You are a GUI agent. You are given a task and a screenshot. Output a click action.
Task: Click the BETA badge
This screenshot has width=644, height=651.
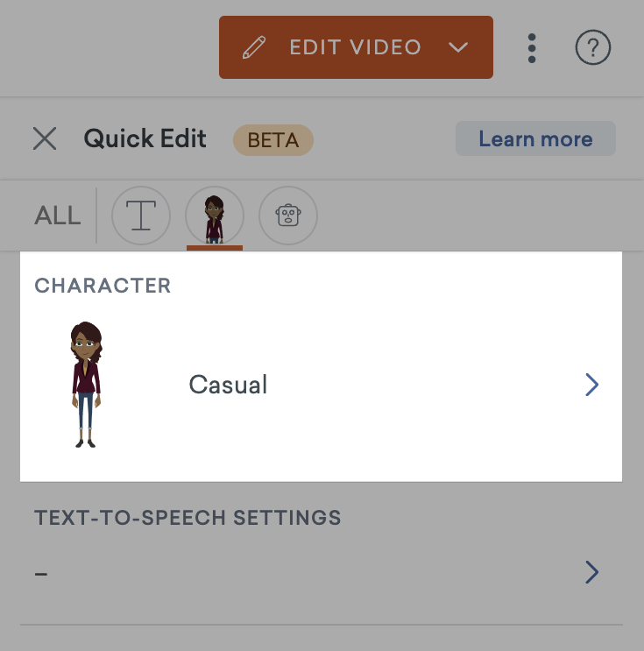(273, 140)
